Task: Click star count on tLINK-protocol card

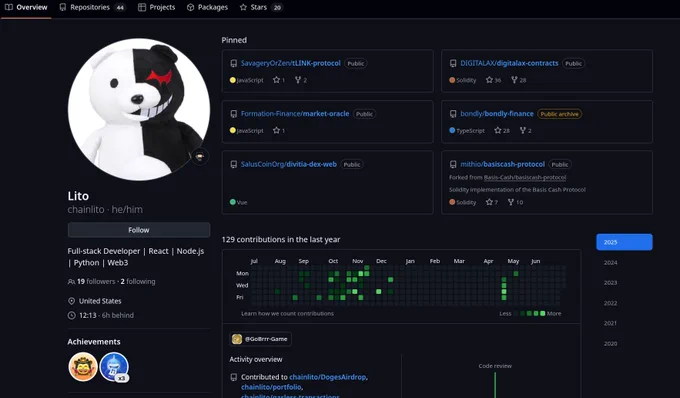Action: click(x=279, y=80)
